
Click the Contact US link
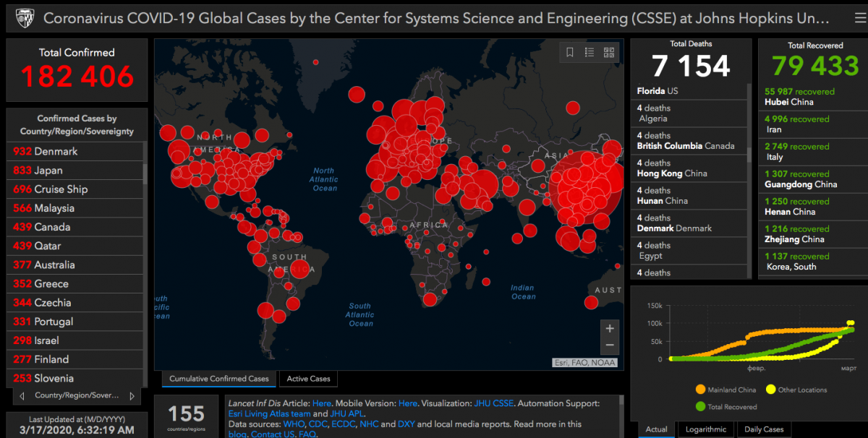click(x=271, y=434)
